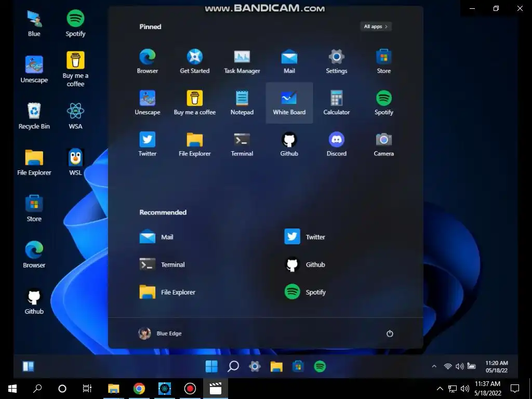Open Windows 10 Start button
Screen dimensions: 532x399
tap(12, 389)
